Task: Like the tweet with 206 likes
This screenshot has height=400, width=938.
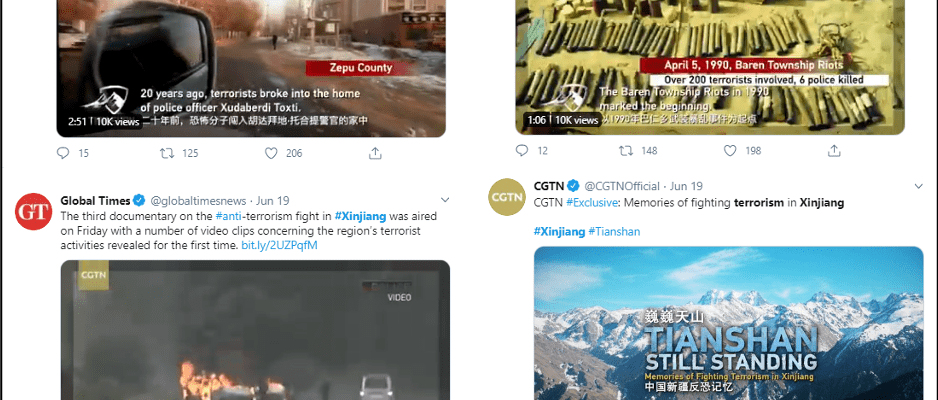Action: 271,153
